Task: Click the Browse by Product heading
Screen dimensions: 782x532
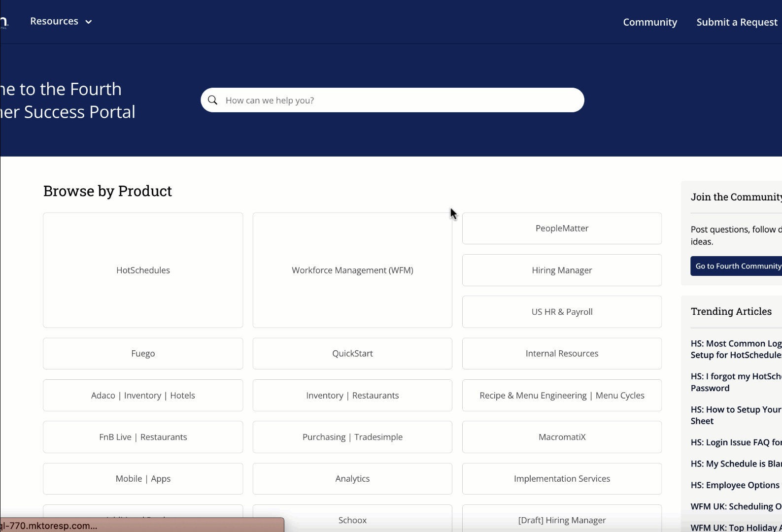Action: pos(107,191)
